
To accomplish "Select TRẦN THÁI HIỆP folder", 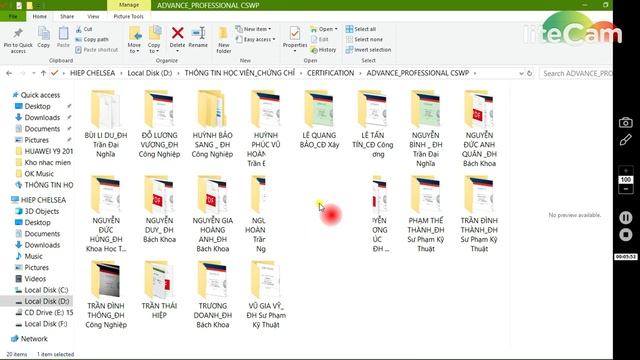I will tap(159, 290).
